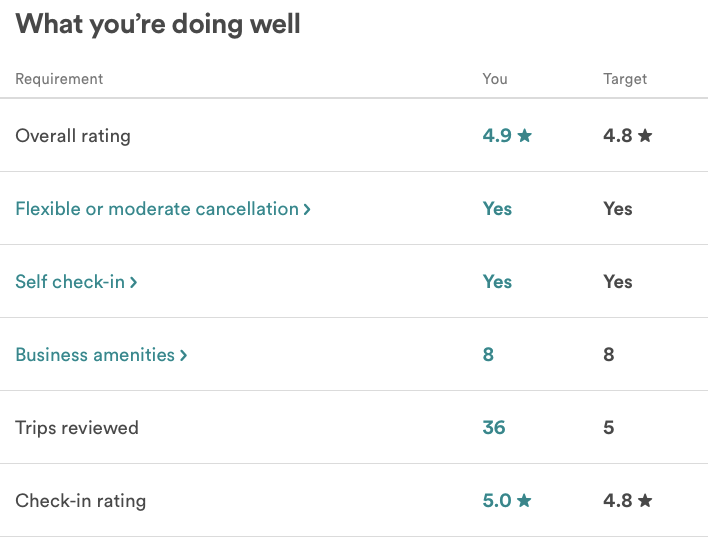Click the "Requirement" column header
This screenshot has height=549, width=728.
click(x=59, y=79)
